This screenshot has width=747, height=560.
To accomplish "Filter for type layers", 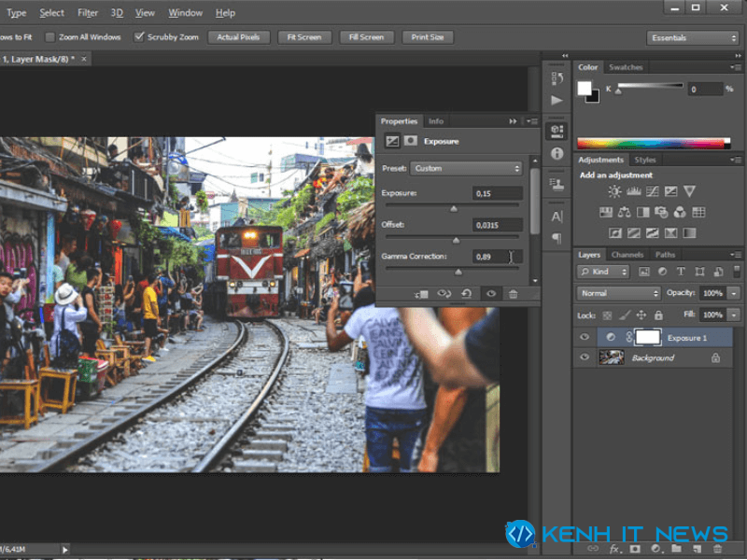I will (681, 272).
